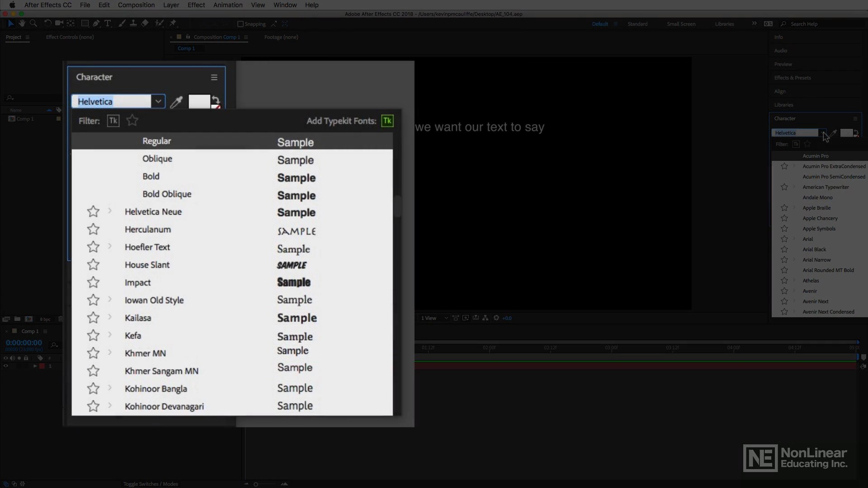868x488 pixels.
Task: Select the Eraser tool
Action: click(x=145, y=23)
